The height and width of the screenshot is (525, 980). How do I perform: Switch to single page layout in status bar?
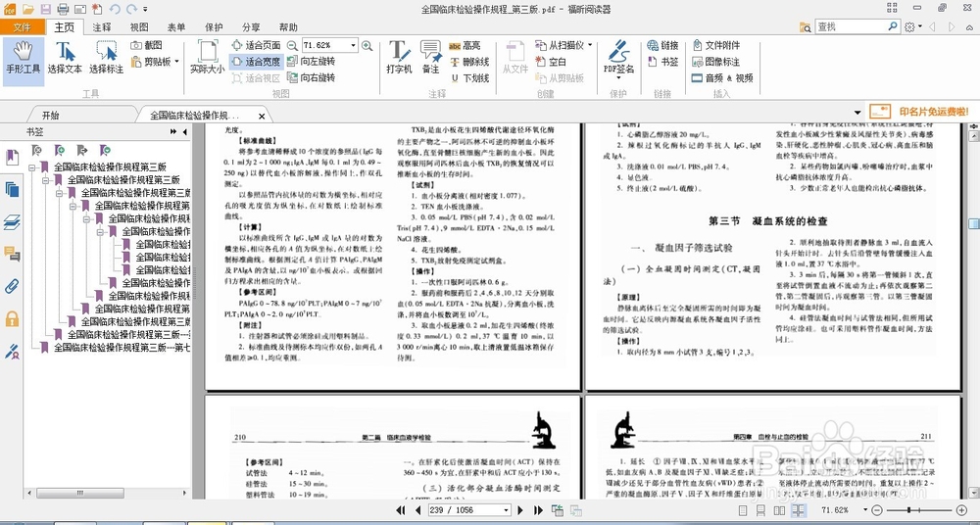[743, 510]
